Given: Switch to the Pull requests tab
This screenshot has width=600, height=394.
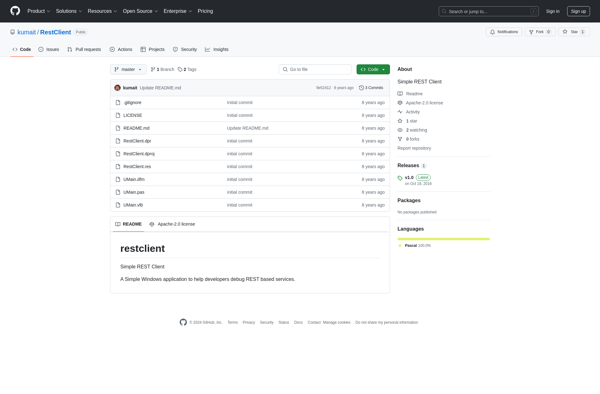Looking at the screenshot, I should 84,49.
